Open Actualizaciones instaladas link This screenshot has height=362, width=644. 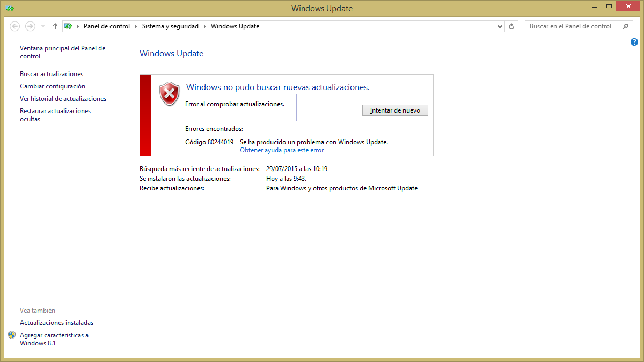pyautogui.click(x=56, y=323)
